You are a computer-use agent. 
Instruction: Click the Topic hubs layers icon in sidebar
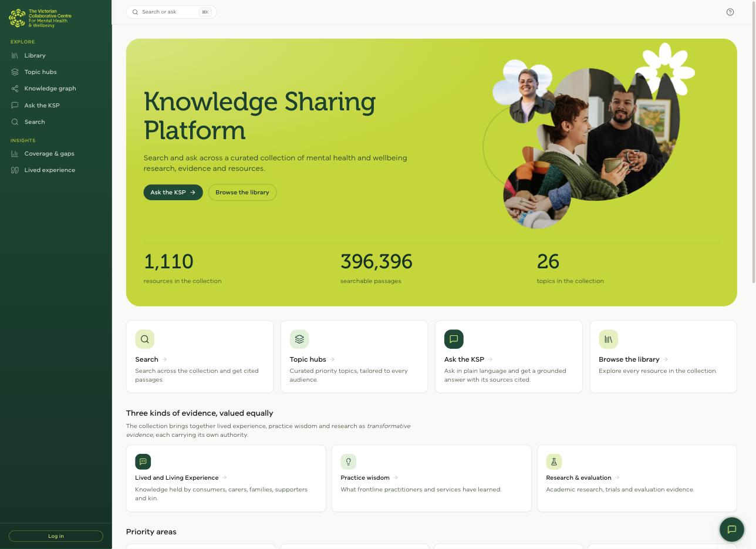pos(15,72)
